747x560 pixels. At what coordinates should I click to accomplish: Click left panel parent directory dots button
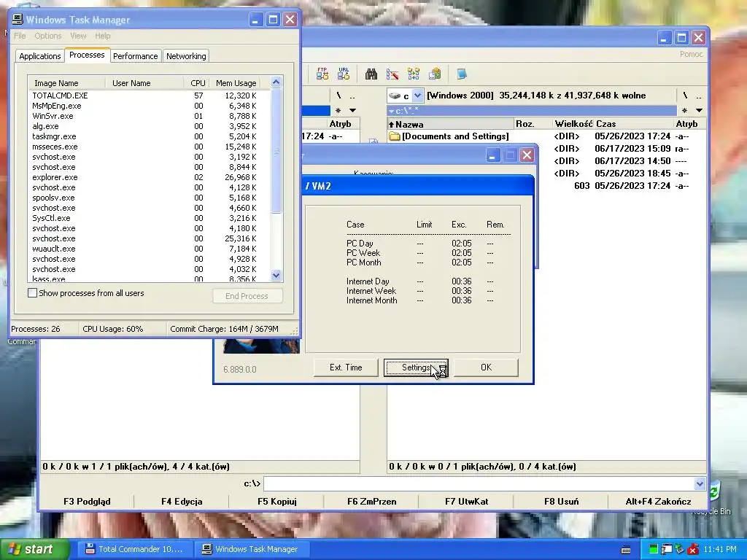352,96
